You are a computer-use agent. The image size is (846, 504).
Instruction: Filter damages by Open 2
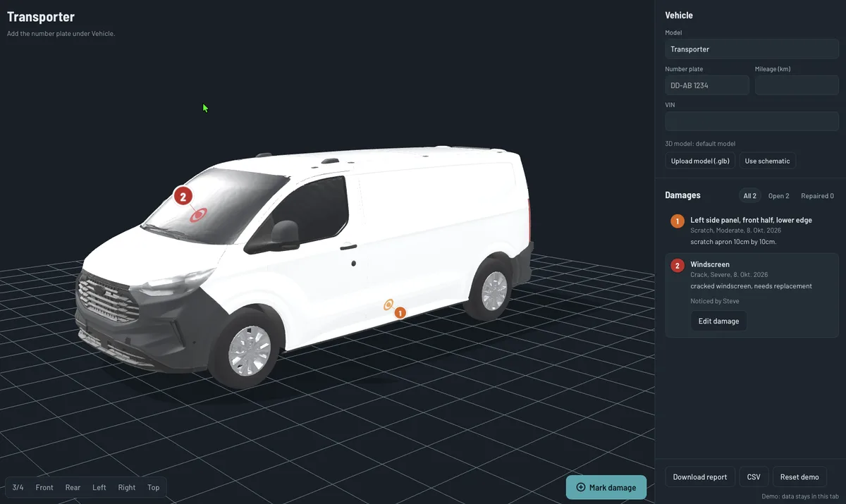pyautogui.click(x=778, y=196)
